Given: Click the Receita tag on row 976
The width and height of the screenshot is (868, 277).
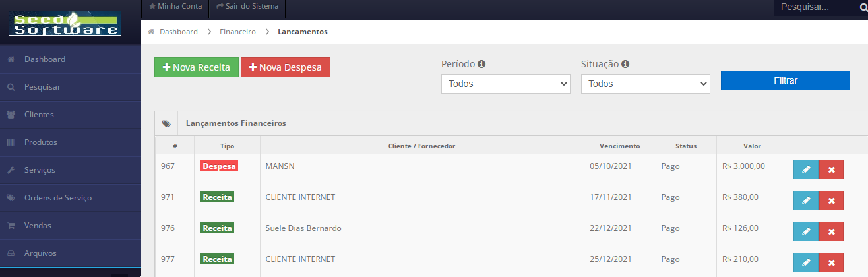Looking at the screenshot, I should [x=217, y=228].
